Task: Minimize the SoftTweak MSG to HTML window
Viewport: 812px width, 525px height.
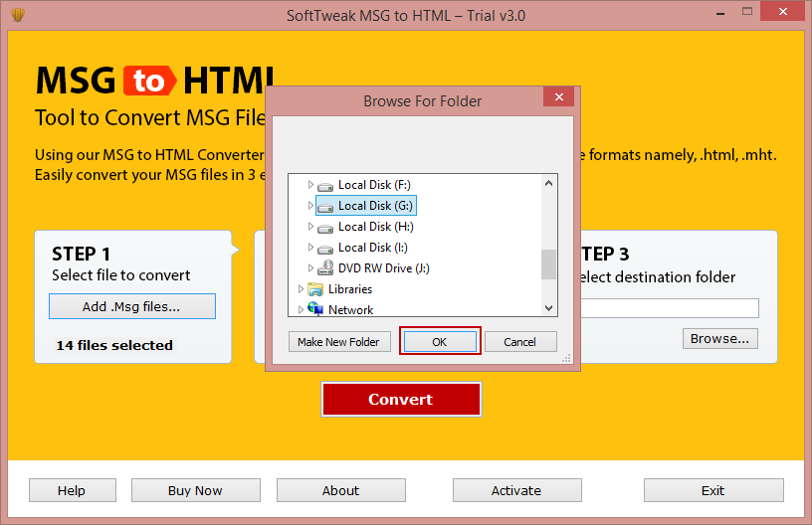Action: click(x=719, y=12)
